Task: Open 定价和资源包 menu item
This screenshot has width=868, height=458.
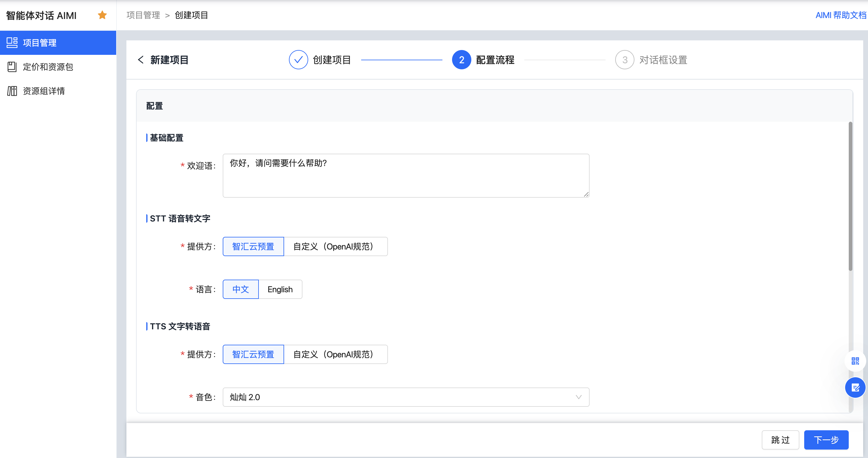Action: pos(48,67)
